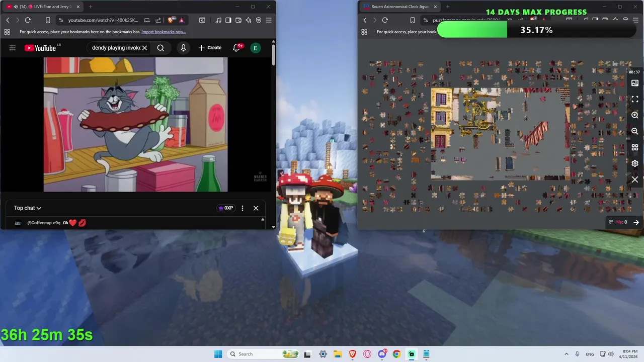Start voice search with the microphone icon
The height and width of the screenshot is (362, 644).
click(x=183, y=48)
